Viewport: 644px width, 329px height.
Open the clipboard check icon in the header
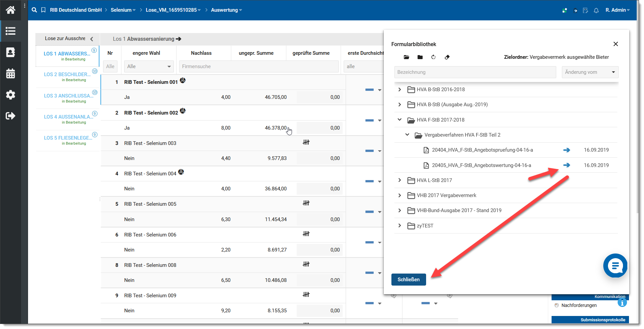point(575,10)
